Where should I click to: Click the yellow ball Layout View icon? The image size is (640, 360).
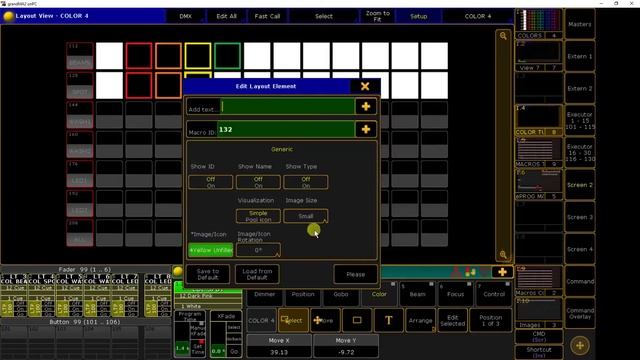tap(9, 16)
